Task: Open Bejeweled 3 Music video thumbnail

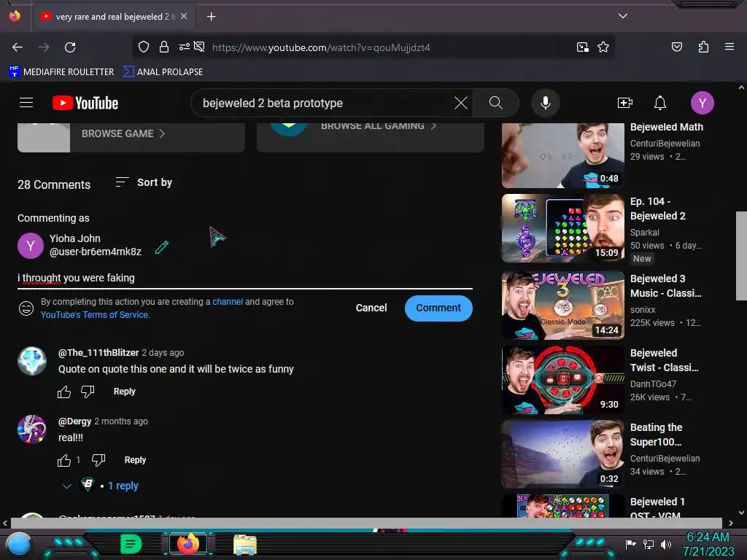Action: pyautogui.click(x=562, y=306)
